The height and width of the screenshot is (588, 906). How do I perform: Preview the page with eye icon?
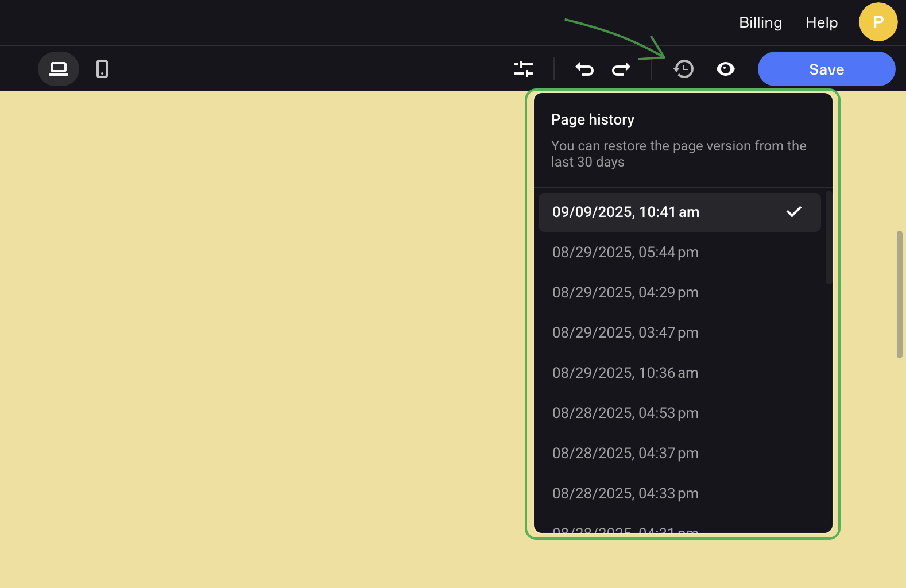click(726, 69)
